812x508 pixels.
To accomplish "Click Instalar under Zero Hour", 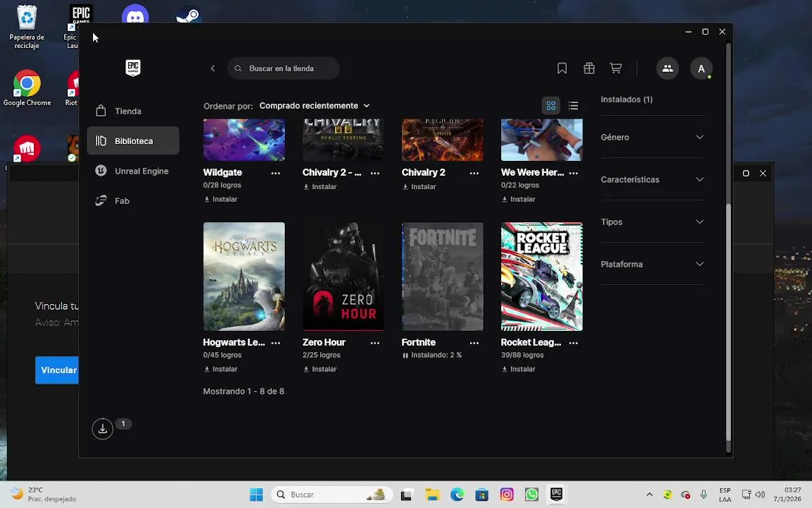I will point(320,369).
